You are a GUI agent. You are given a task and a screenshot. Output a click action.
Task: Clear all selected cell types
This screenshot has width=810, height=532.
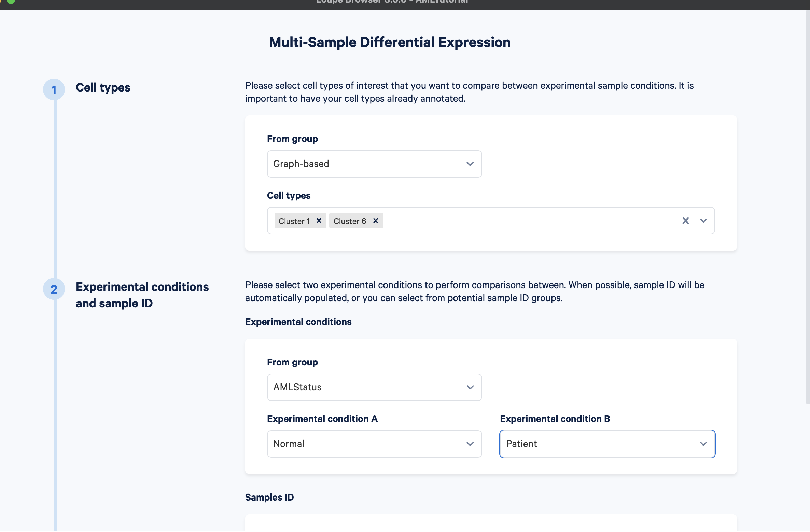tap(685, 221)
